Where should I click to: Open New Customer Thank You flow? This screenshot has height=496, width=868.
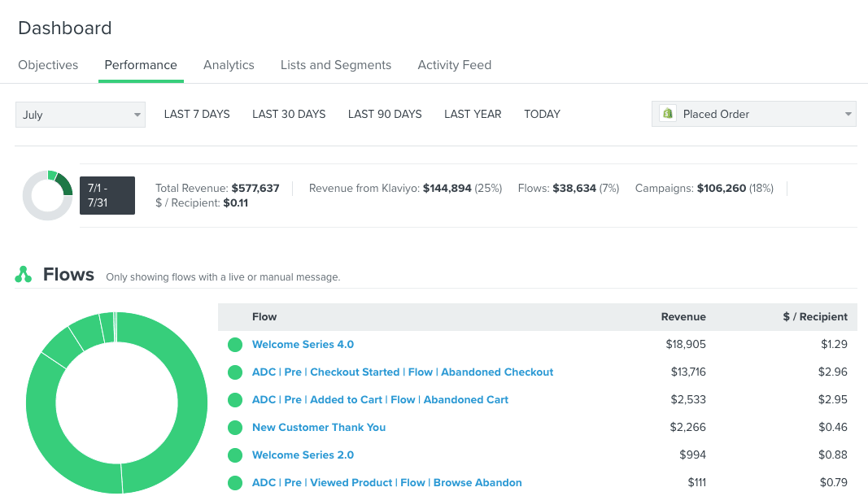[319, 428]
